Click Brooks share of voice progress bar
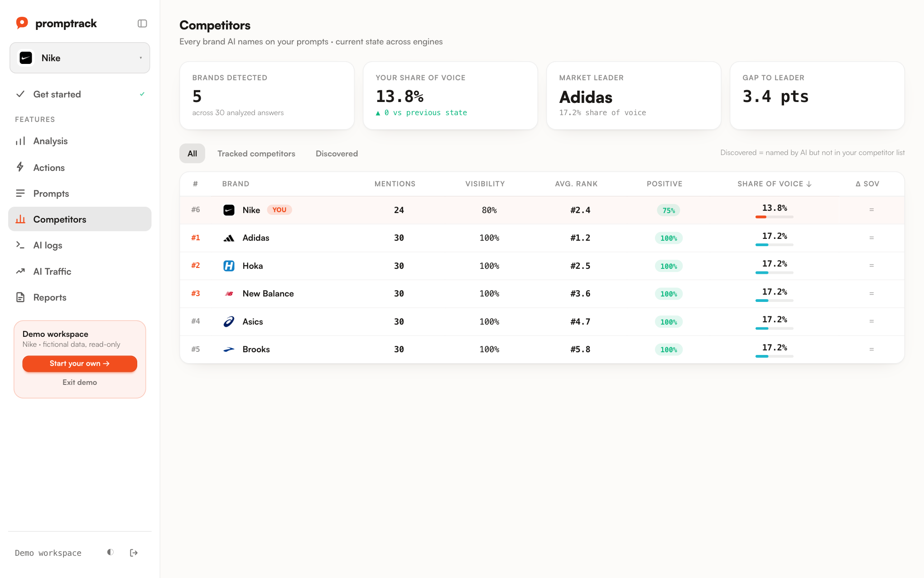This screenshot has width=924, height=578. [774, 356]
